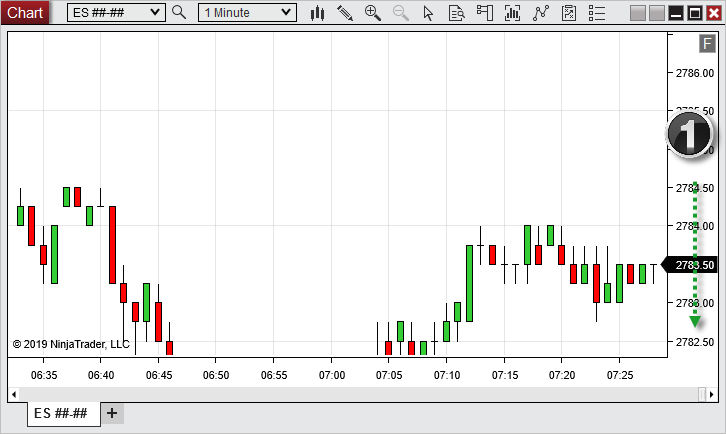Close the chart window with red X

point(713,13)
